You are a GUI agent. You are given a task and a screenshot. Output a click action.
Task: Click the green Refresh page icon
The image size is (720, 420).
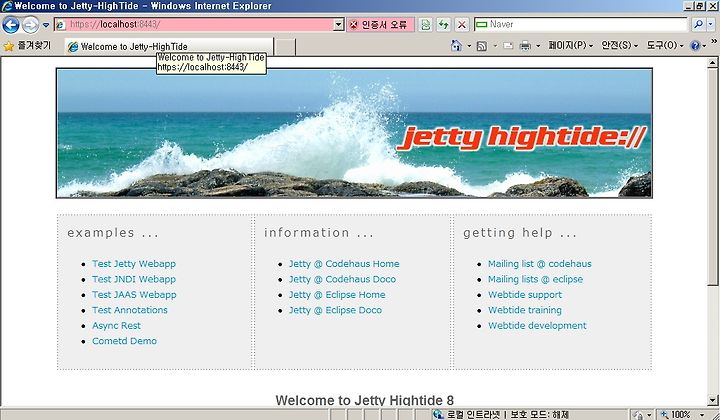pyautogui.click(x=444, y=24)
